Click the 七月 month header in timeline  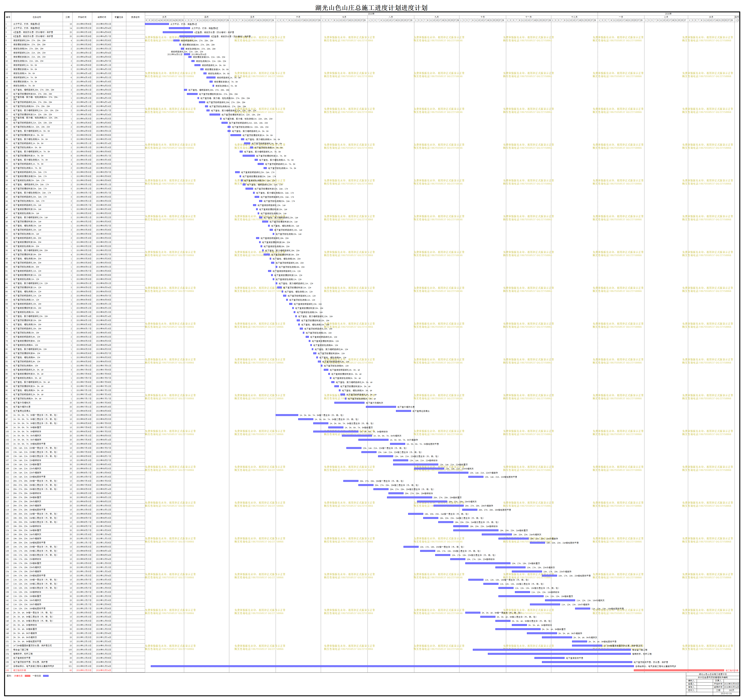344,17
